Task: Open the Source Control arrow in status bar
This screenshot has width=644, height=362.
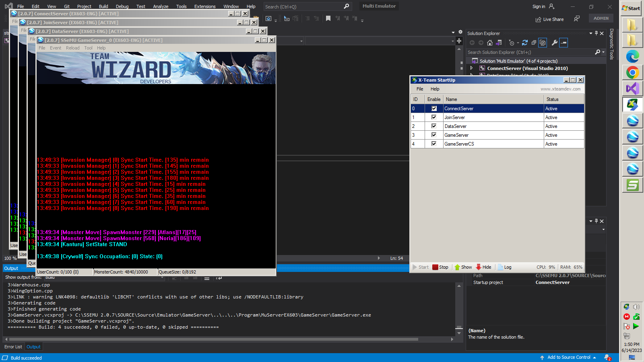Action: coord(594,358)
